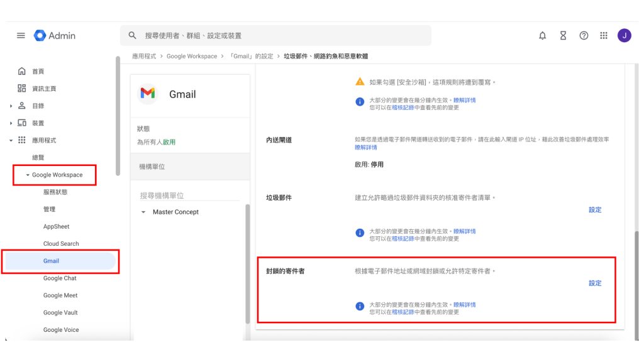Click the 為所有人啟用 status text
Image resolution: width=644 pixels, height=362 pixels.
pyautogui.click(x=156, y=142)
